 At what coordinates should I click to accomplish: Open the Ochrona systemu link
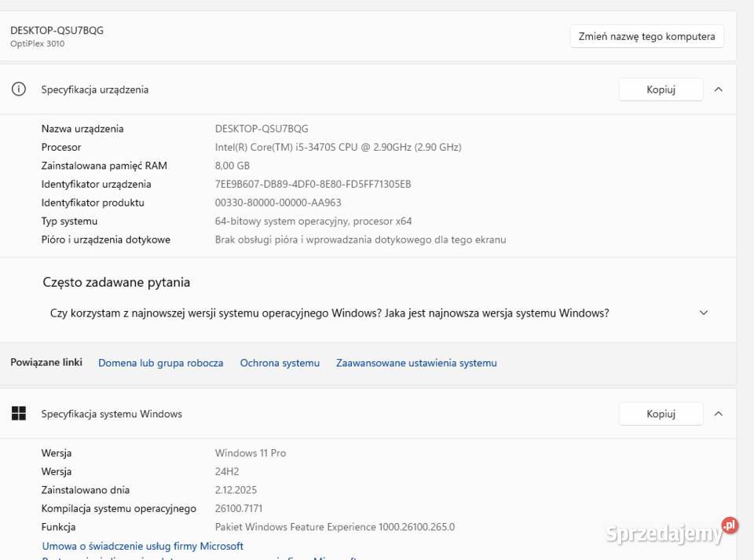pyautogui.click(x=280, y=363)
